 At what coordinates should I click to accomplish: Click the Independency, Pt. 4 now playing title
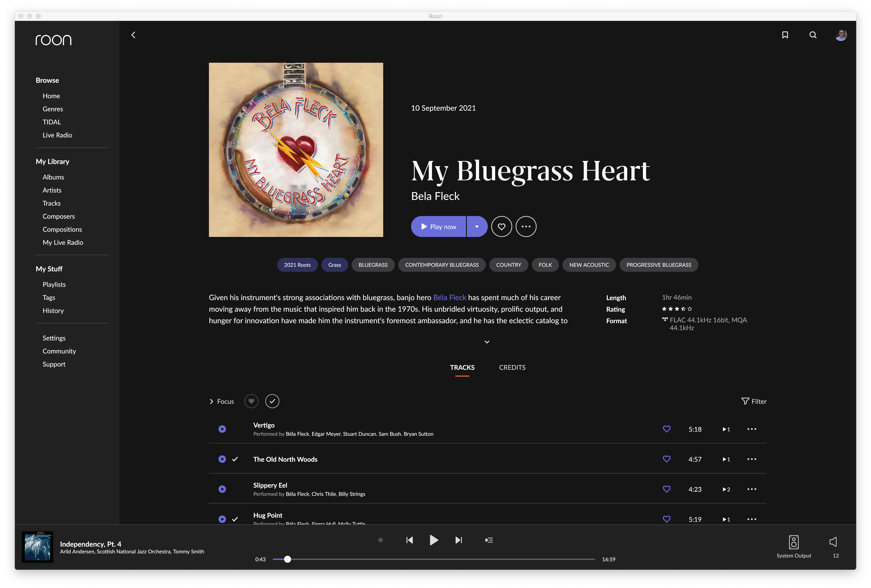coord(90,544)
